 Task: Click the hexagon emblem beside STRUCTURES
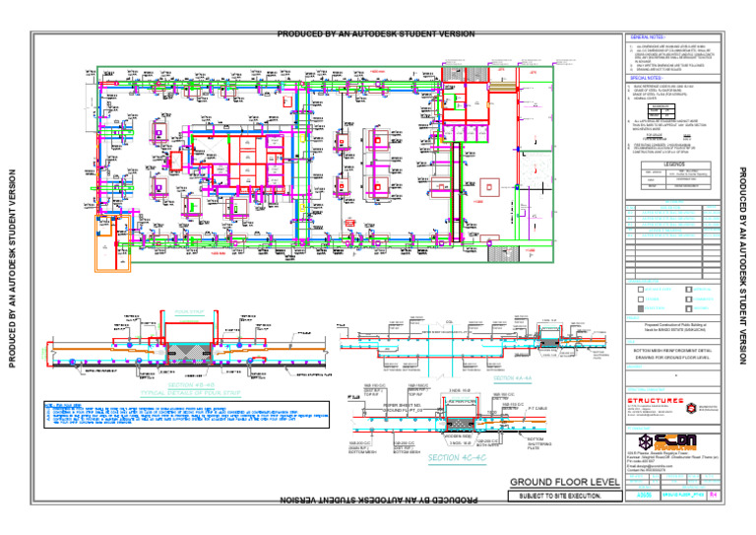click(x=691, y=409)
